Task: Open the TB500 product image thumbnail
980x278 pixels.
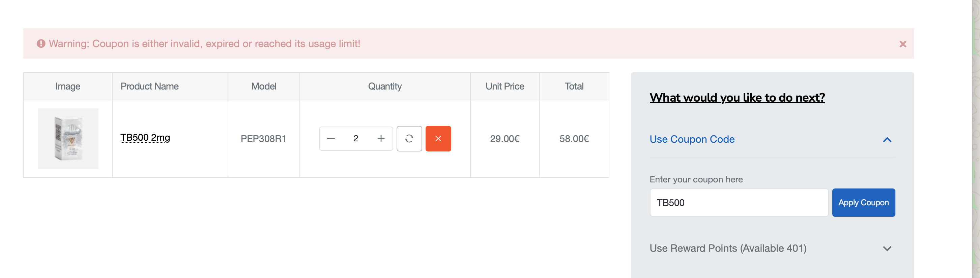Action: (x=68, y=139)
